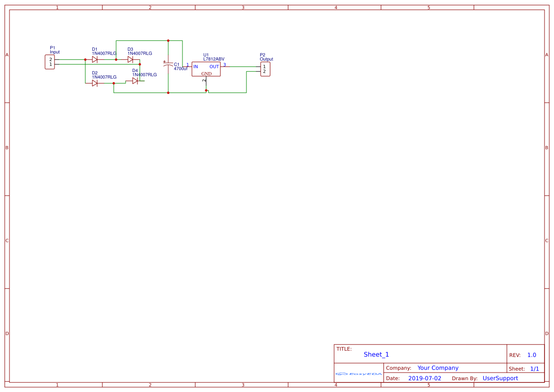Click the 'L7812ABV' part name

(x=214, y=59)
